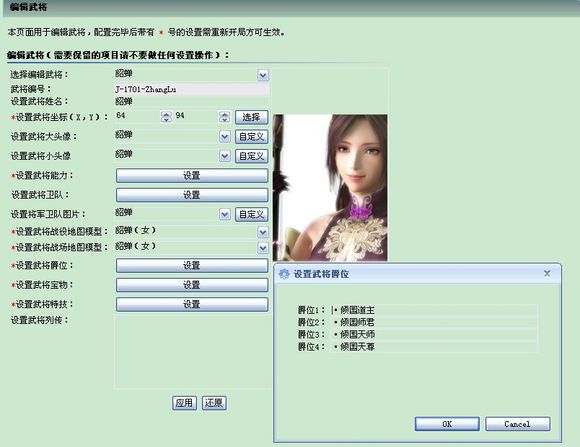580x447 pixels.
Task: Close the 设置武将爵位 dialog
Action: point(547,273)
